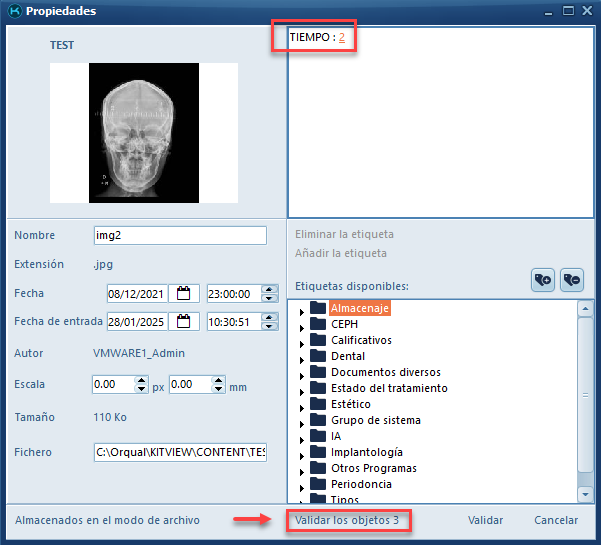Click the 'Almacenados en el modo de archivo' text
601x545 pixels.
[x=107, y=520]
